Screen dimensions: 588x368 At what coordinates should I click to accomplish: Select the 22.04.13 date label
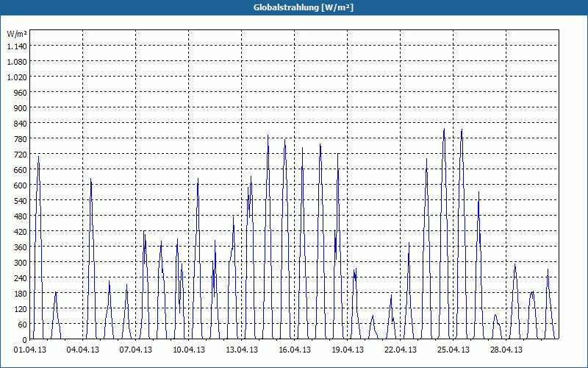point(400,350)
